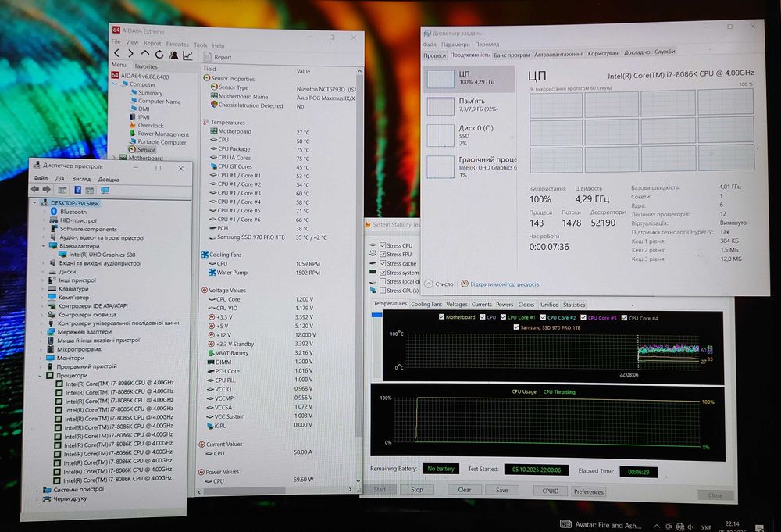781x532 pixels.
Task: Expand Клавіатури node in Device Manager
Action: tap(42, 289)
